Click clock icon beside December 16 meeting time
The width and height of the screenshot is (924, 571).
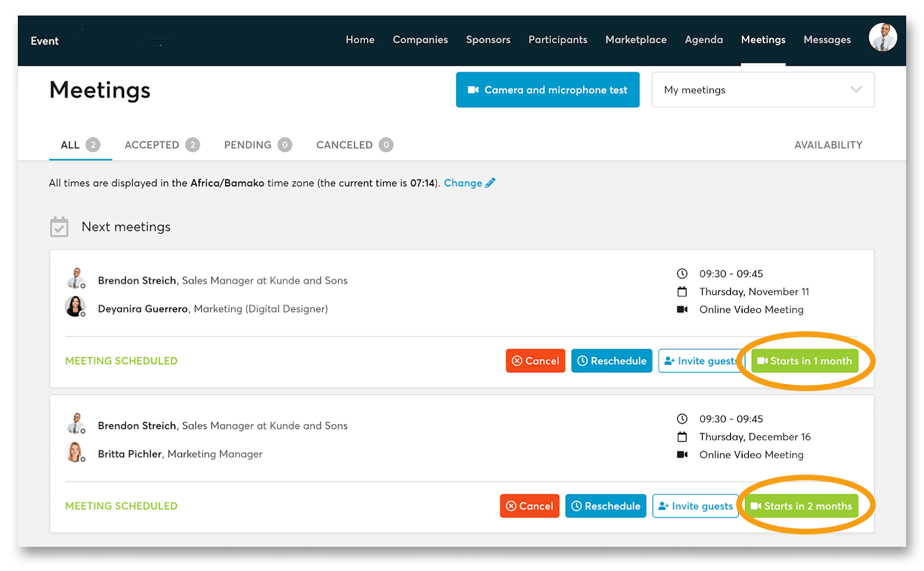(682, 419)
